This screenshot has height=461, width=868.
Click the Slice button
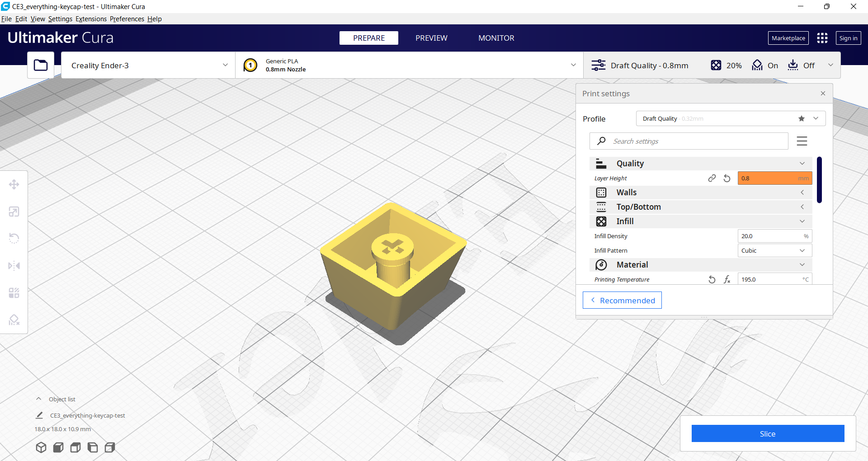click(x=768, y=433)
